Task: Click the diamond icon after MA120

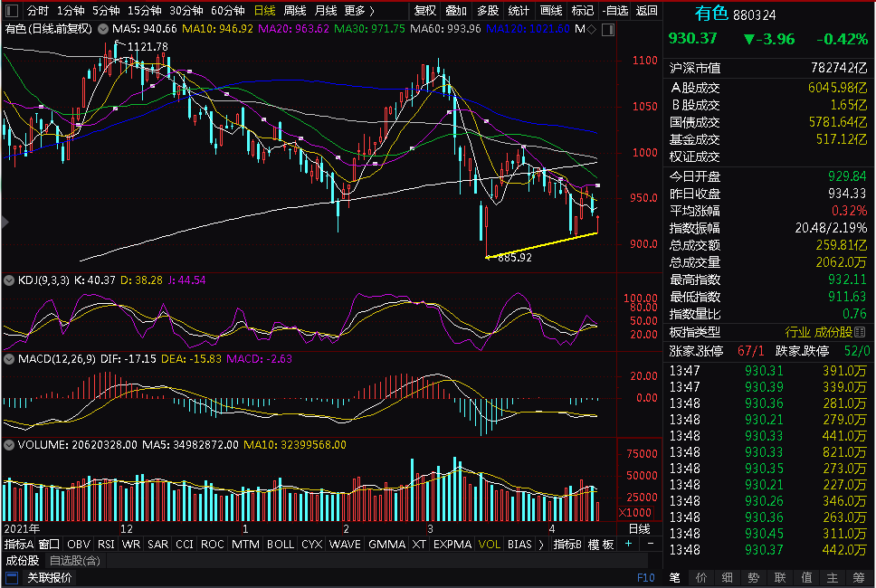Action: (x=592, y=29)
